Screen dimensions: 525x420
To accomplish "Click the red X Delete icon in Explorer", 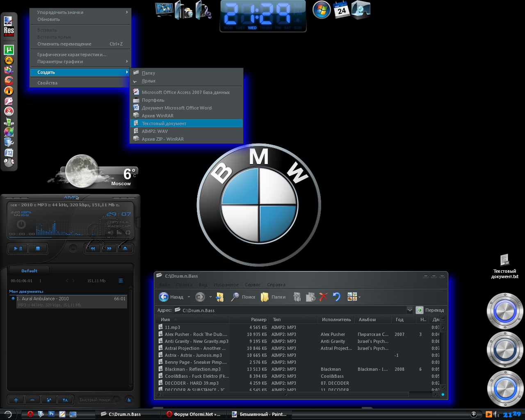I will tap(324, 297).
